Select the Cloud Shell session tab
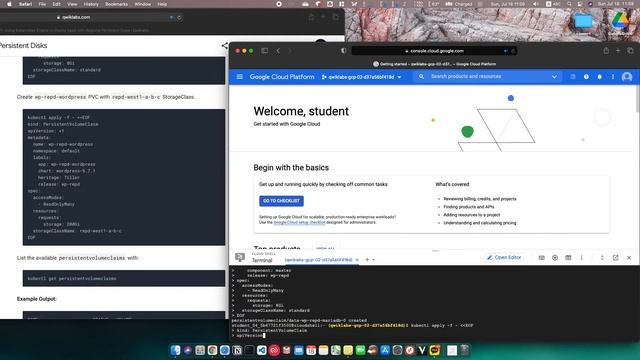This screenshot has height=360, width=640. 318,260
